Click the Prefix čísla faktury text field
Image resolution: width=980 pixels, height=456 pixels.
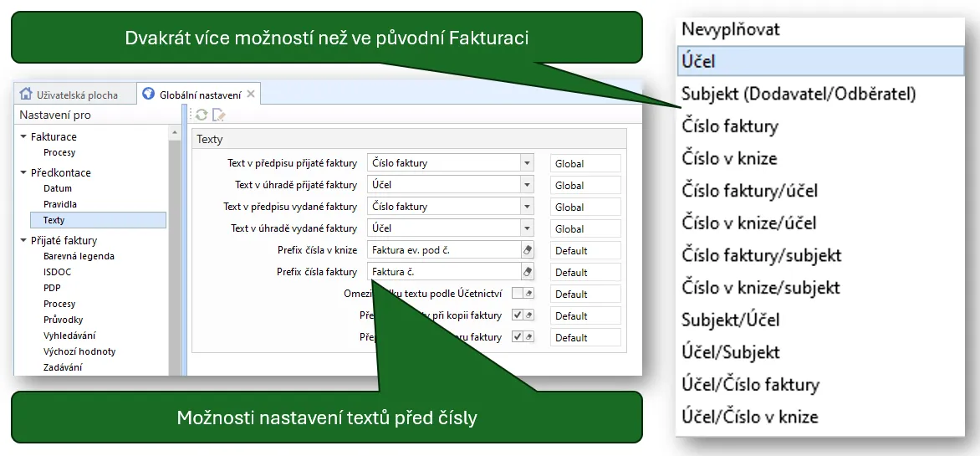(443, 271)
